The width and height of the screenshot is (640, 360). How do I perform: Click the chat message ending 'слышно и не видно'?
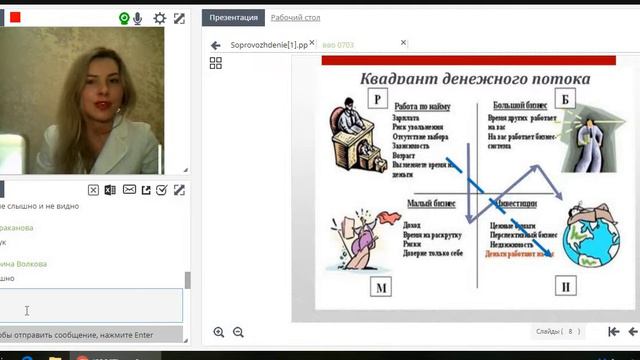coord(40,206)
